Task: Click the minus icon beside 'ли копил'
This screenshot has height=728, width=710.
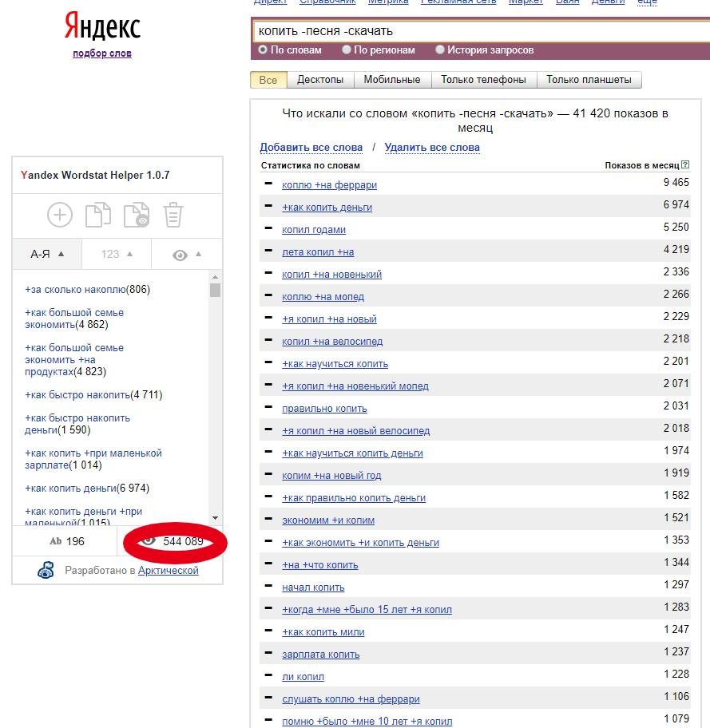Action: (x=268, y=675)
